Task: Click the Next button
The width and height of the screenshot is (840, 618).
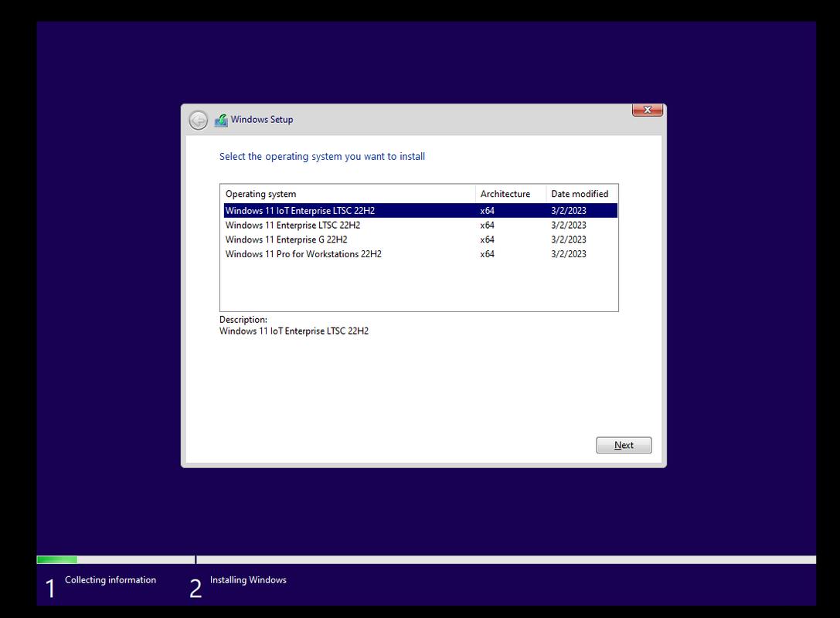Action: 624,445
